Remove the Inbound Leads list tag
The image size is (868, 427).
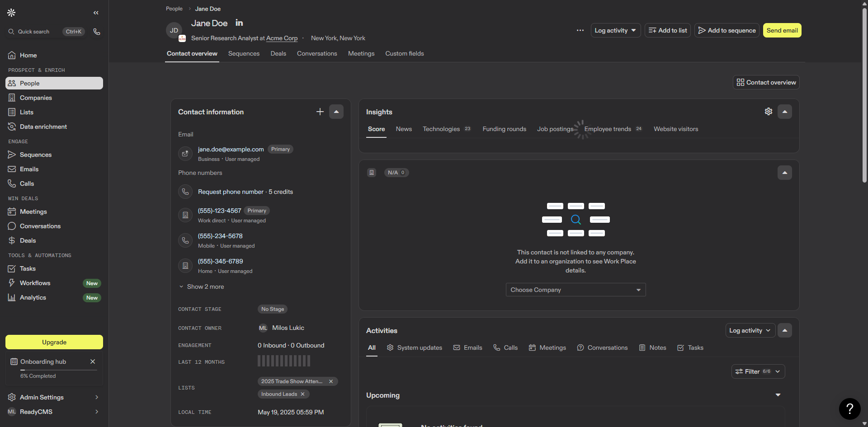[302, 394]
